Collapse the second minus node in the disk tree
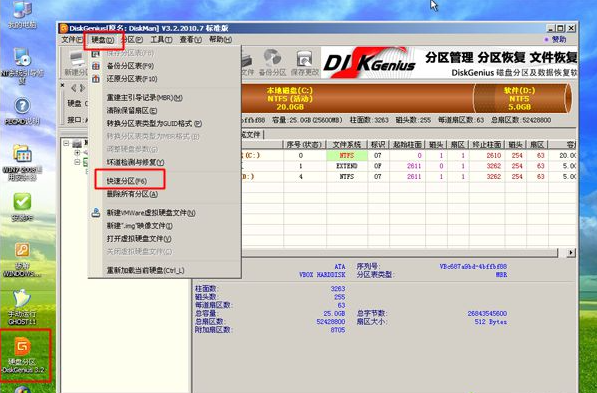Viewport: 597px width, 393px height. (x=77, y=162)
